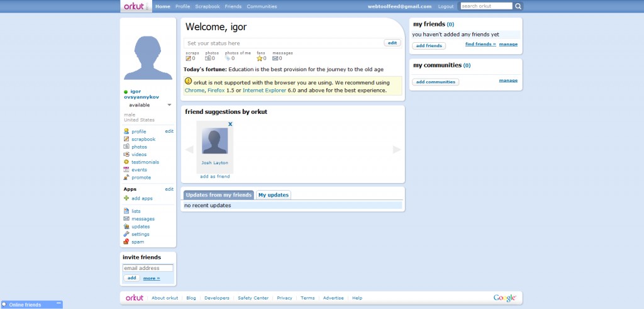Click the igor ovsyannykov profile name link

click(142, 94)
